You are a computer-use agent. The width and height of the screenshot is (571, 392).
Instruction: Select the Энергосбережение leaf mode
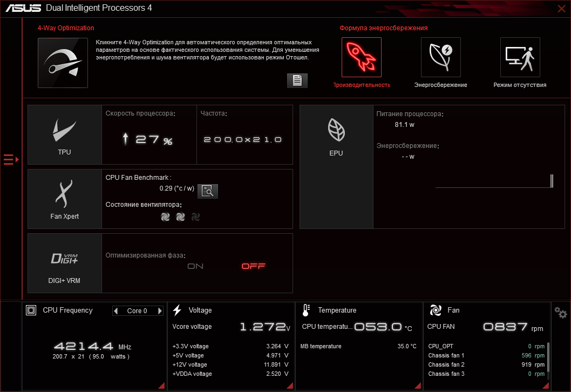440,57
